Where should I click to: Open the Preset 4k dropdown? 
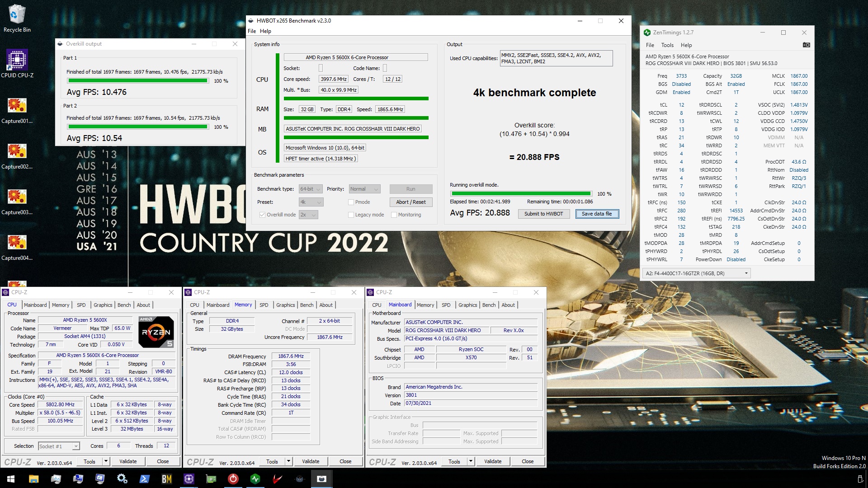pos(311,202)
